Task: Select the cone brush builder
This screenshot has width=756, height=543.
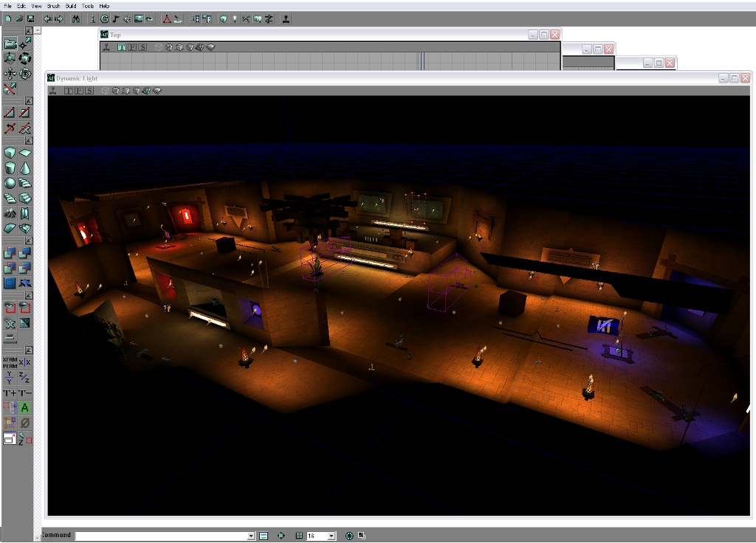Action: (26, 168)
